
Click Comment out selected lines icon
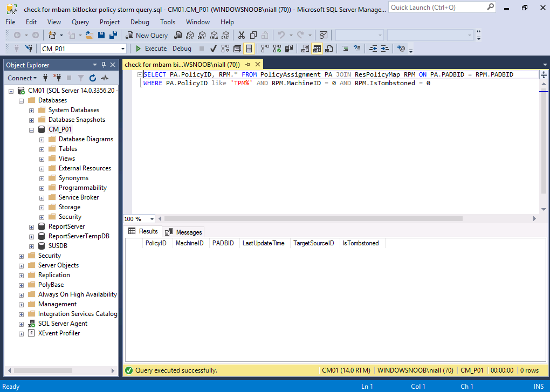tap(345, 49)
